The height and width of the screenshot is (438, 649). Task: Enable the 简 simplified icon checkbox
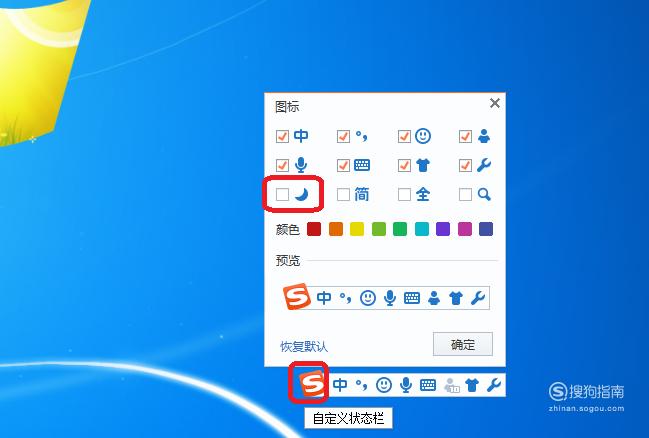coord(343,194)
